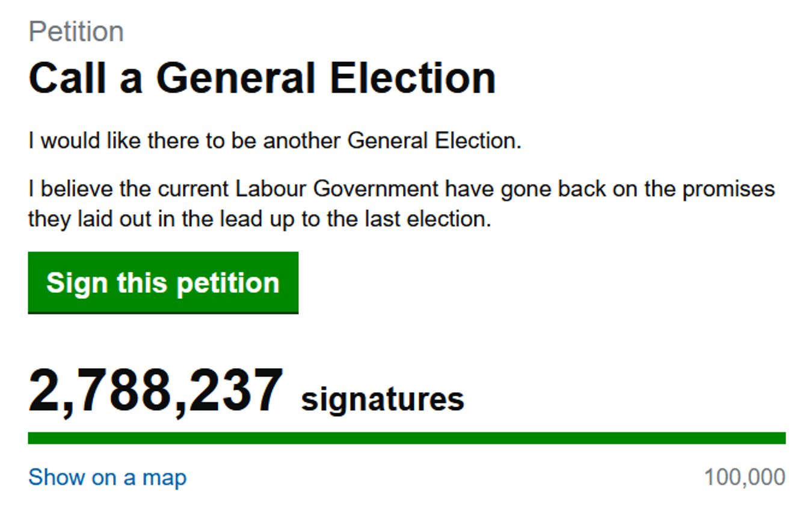
Task: Click the word Election in the main heading
Action: [x=413, y=78]
